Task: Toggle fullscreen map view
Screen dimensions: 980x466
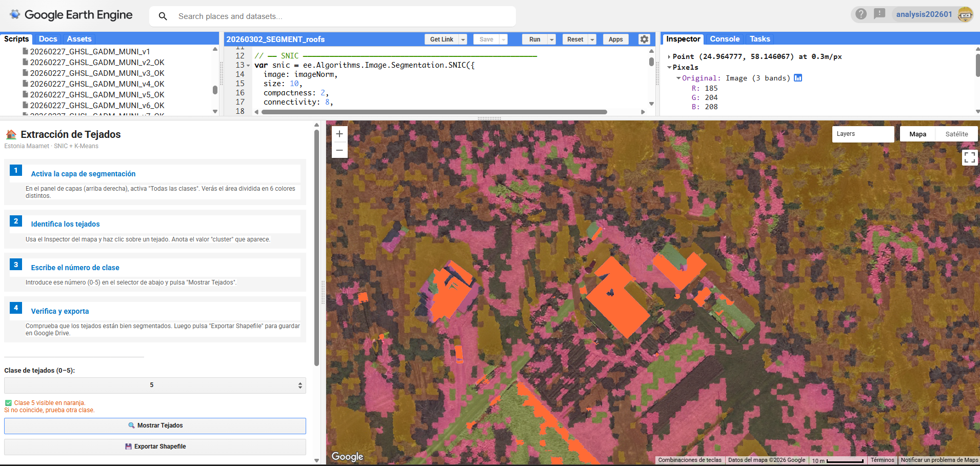Action: 969,157
